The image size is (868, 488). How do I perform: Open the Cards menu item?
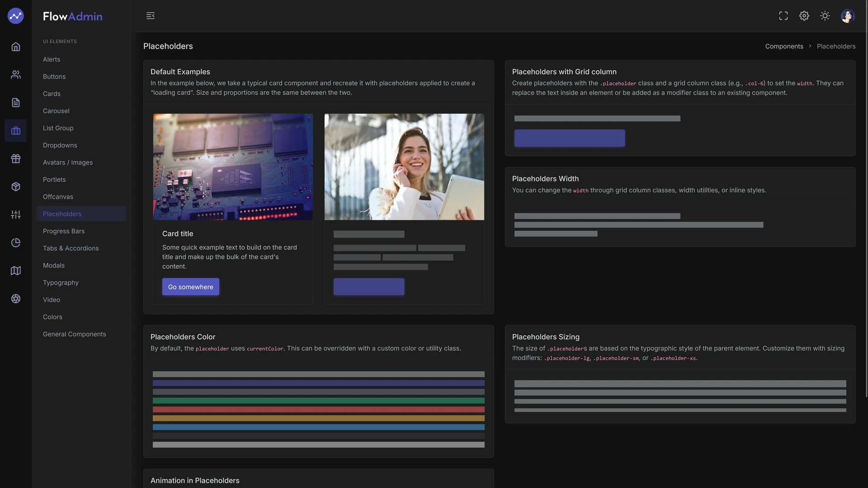[52, 94]
